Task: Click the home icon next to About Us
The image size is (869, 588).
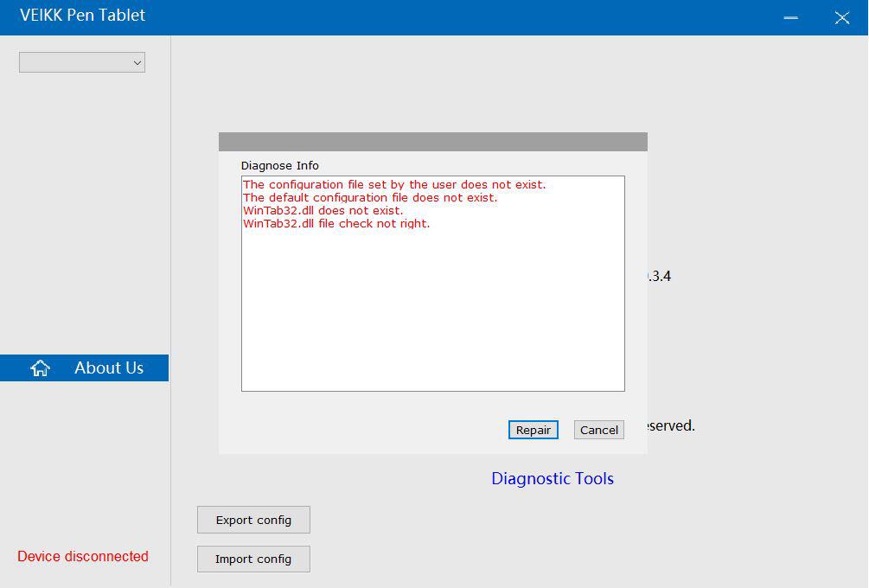Action: coord(39,367)
